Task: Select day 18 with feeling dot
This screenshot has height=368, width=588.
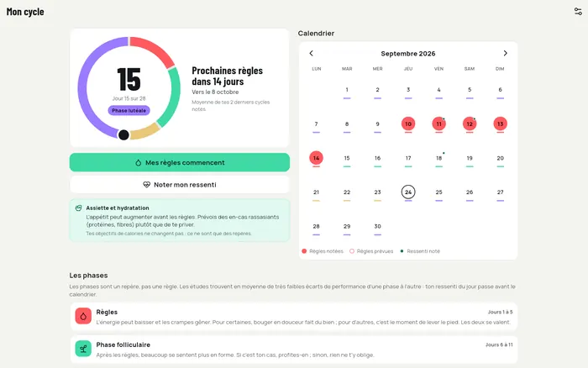Action: [438, 158]
